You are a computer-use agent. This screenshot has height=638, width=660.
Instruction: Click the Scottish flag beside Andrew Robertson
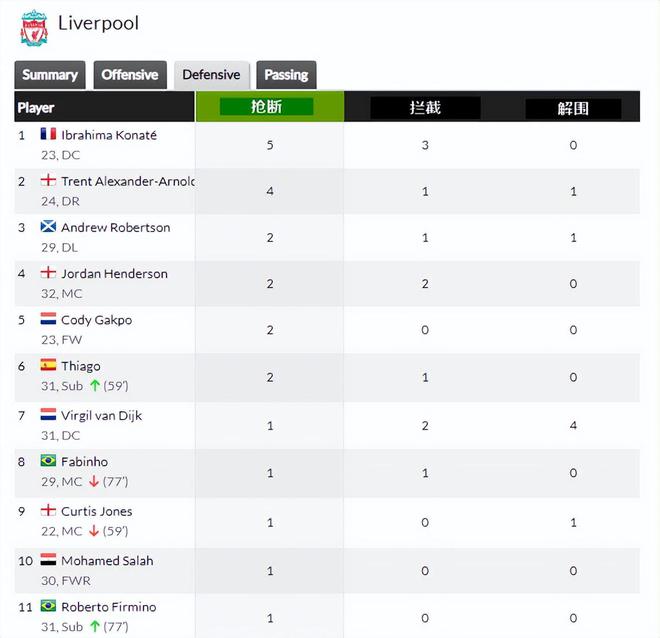[x=48, y=227]
